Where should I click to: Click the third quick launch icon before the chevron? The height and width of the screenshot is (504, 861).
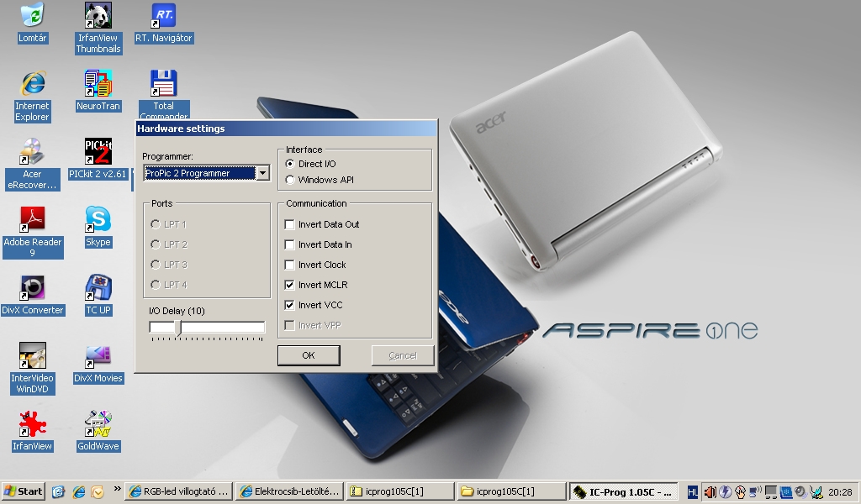click(98, 491)
